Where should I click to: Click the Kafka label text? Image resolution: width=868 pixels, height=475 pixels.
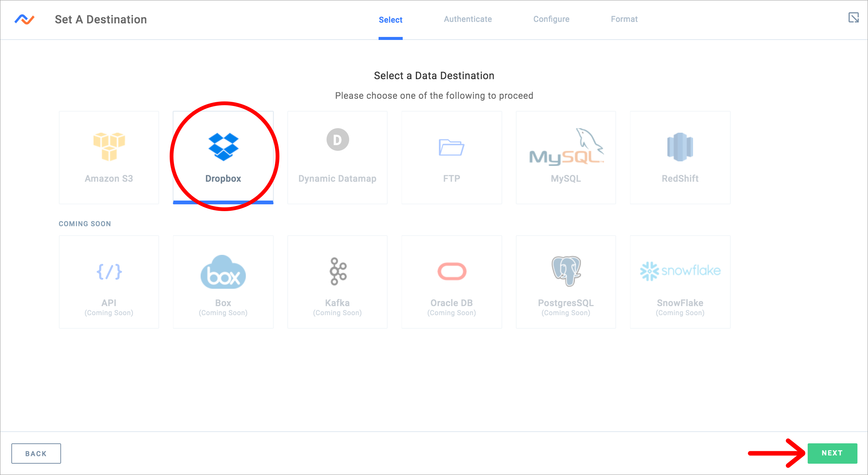[x=337, y=303]
